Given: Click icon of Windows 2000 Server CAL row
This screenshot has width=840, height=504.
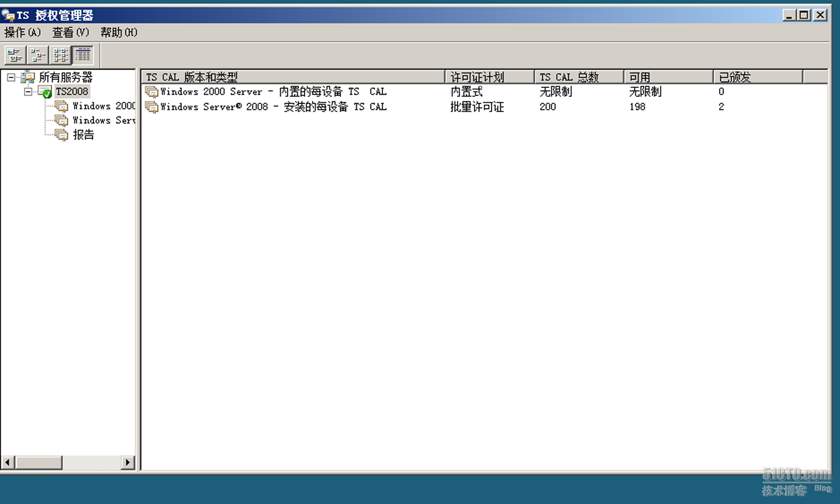Looking at the screenshot, I should (x=151, y=92).
